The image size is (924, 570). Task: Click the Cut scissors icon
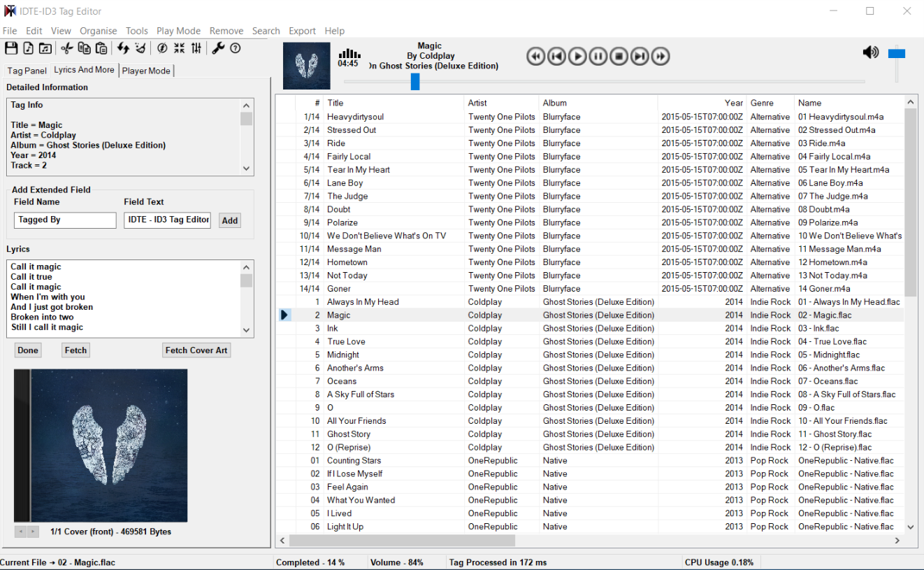(66, 48)
